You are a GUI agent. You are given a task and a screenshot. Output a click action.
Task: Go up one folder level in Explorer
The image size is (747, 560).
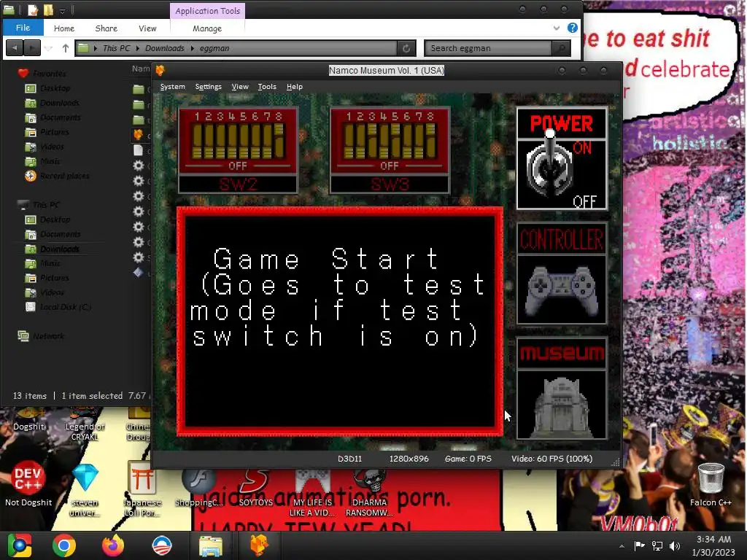coord(66,48)
